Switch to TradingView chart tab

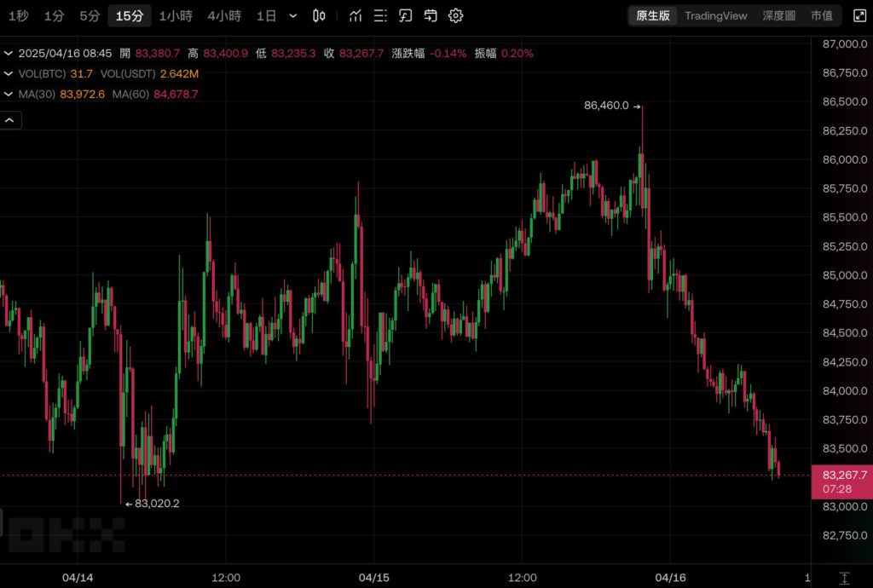tap(715, 15)
